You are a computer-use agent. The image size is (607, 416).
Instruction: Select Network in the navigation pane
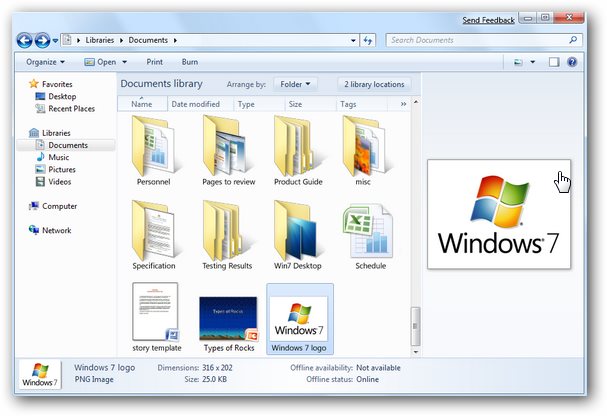50,230
